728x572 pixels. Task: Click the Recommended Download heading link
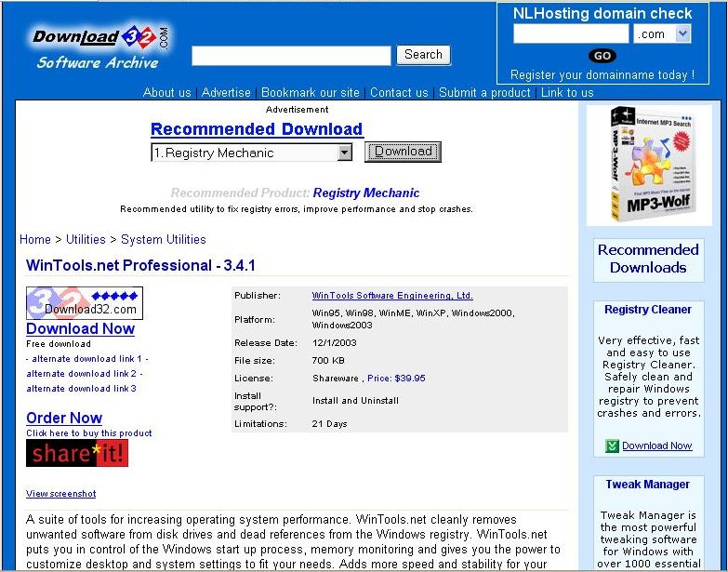pos(257,129)
